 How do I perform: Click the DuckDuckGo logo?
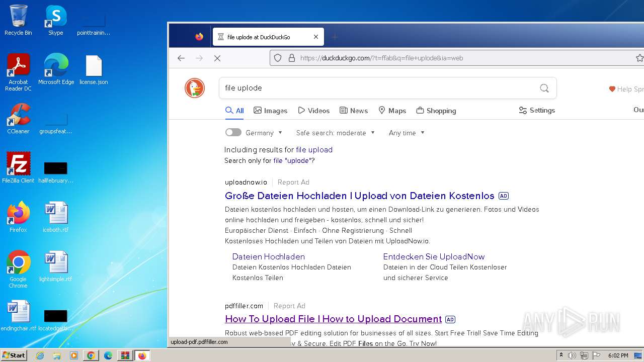(x=195, y=88)
